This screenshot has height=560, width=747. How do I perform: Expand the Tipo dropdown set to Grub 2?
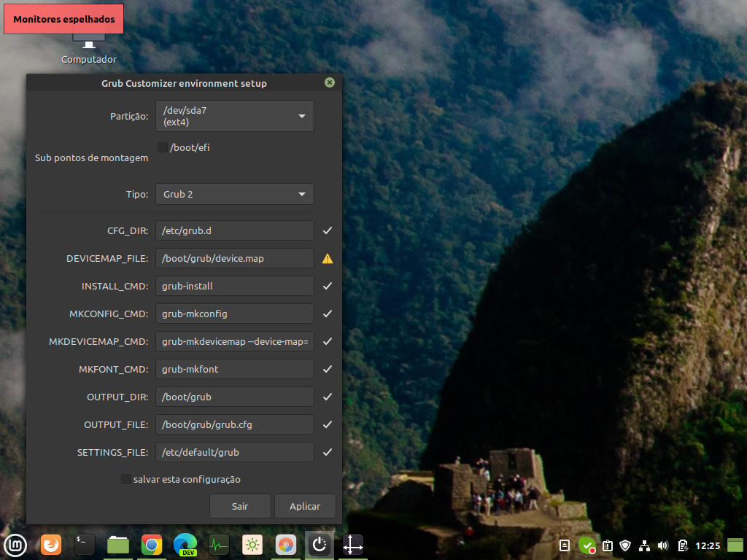[234, 194]
